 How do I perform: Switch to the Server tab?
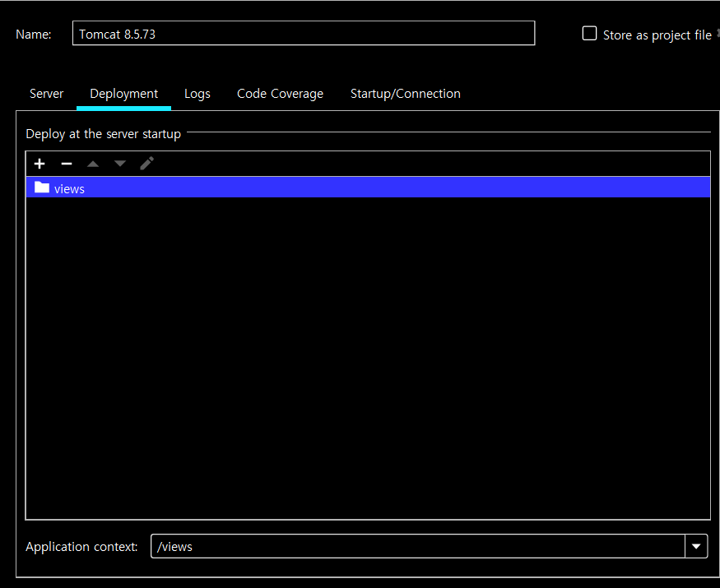coord(46,94)
